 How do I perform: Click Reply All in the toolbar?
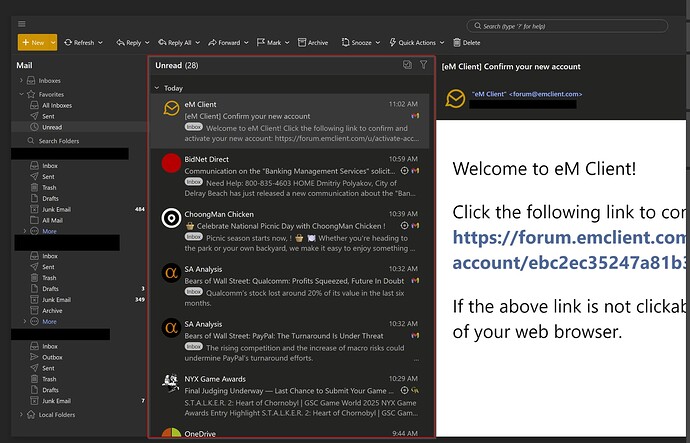tap(175, 43)
